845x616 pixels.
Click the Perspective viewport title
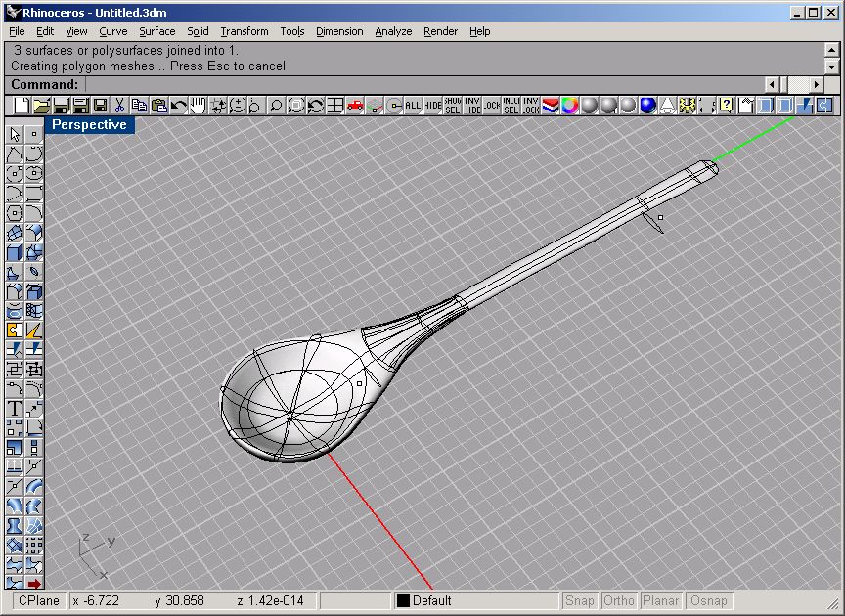[89, 124]
